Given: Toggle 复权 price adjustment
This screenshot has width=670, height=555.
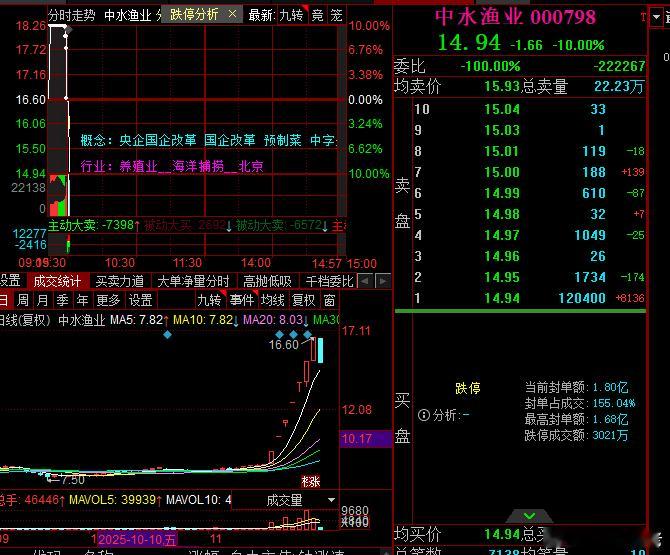Looking at the screenshot, I should (x=303, y=300).
